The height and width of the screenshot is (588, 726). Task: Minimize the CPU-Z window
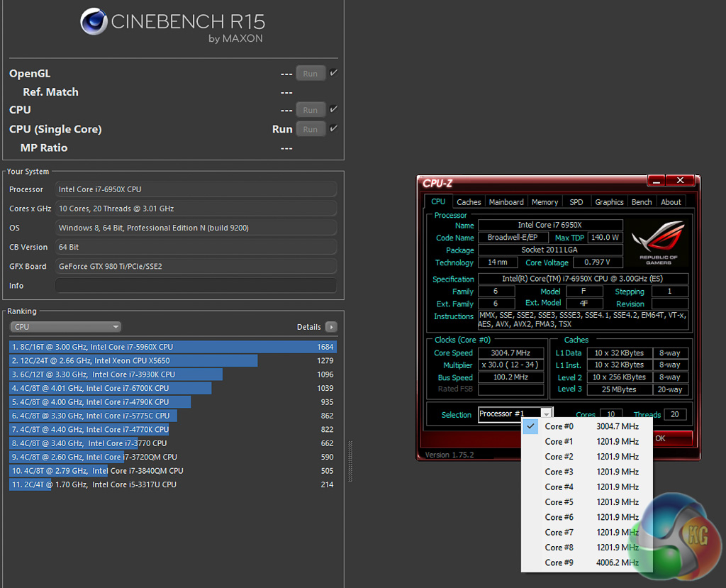coord(656,181)
